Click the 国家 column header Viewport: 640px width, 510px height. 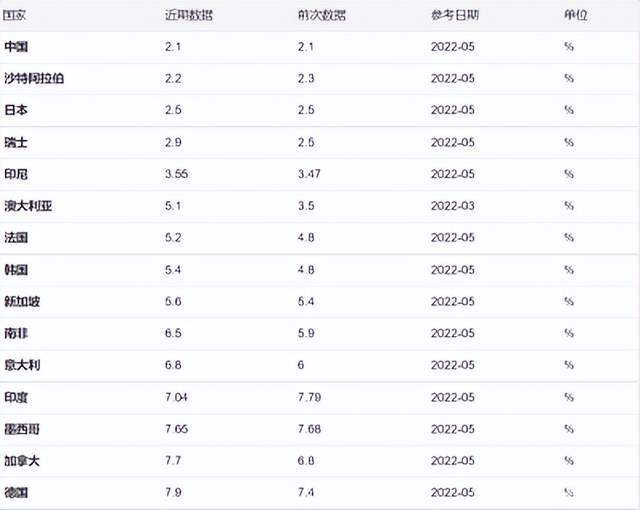(x=15, y=16)
